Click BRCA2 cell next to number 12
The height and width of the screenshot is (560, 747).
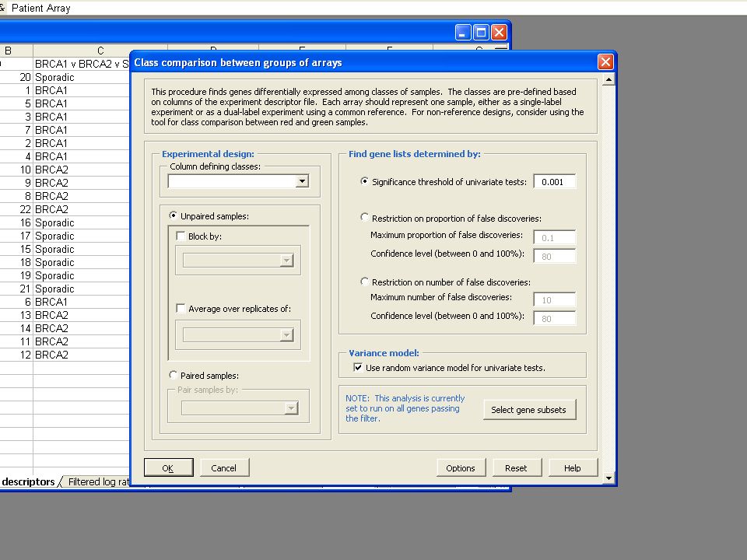click(x=82, y=355)
